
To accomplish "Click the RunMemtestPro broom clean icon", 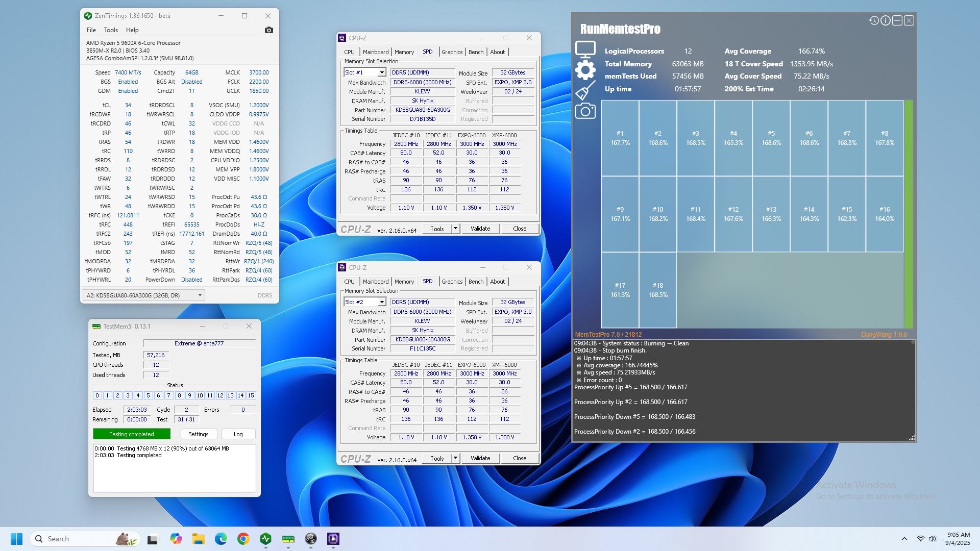I will coord(585,91).
